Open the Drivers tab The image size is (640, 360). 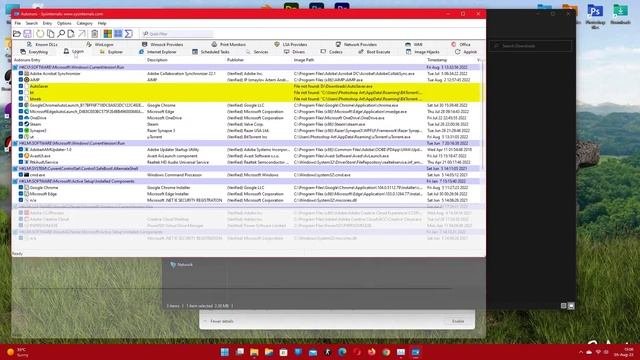[295, 52]
